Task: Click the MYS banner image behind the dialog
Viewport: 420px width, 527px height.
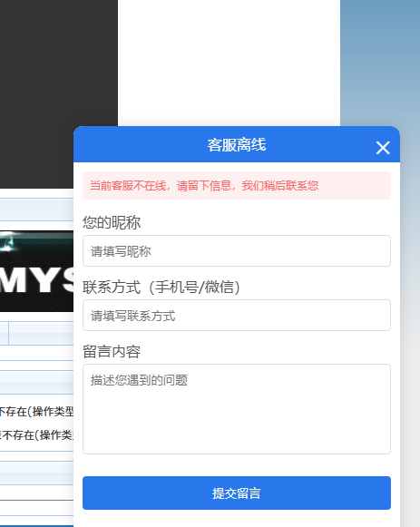Action: click(x=36, y=271)
